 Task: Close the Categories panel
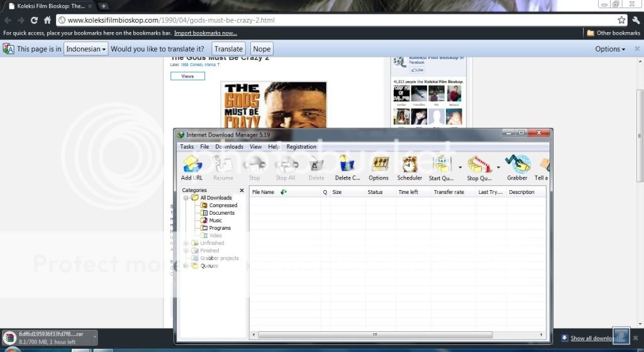241,190
